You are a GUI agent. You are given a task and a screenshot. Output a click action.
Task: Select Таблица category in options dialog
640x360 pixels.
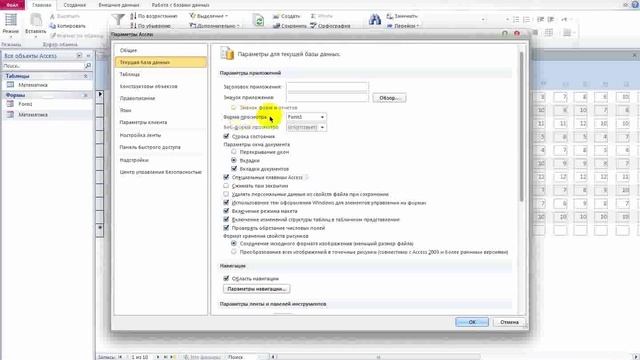[161, 74]
